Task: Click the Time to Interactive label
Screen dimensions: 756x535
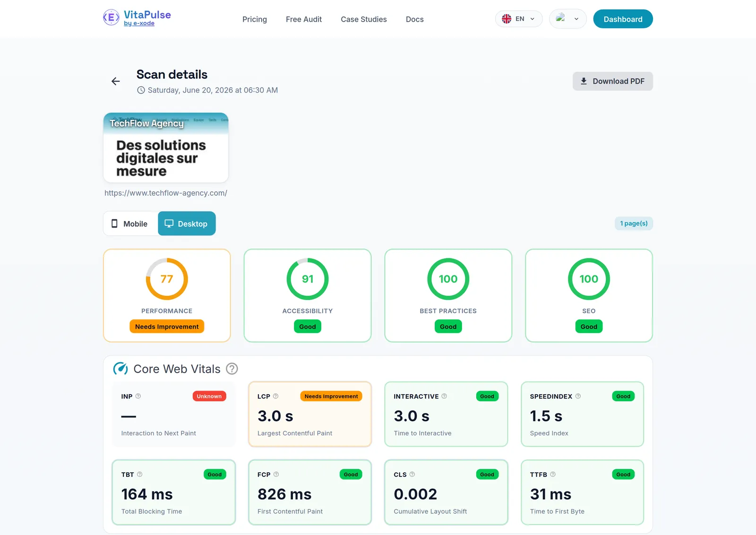Action: pyautogui.click(x=422, y=433)
